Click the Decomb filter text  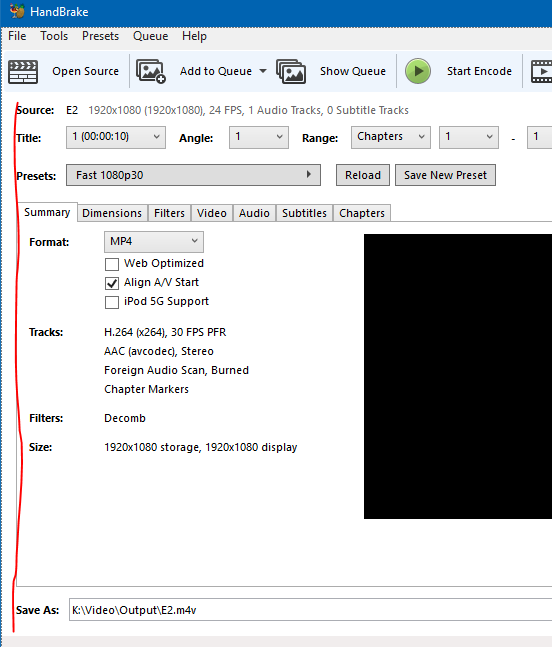click(125, 418)
